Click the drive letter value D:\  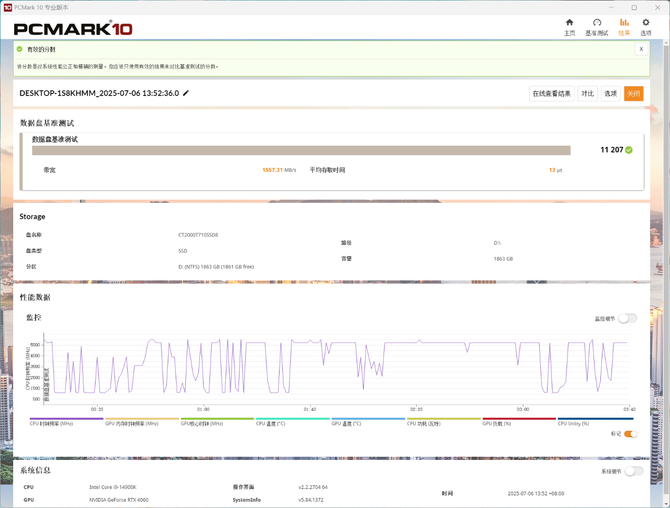[497, 243]
